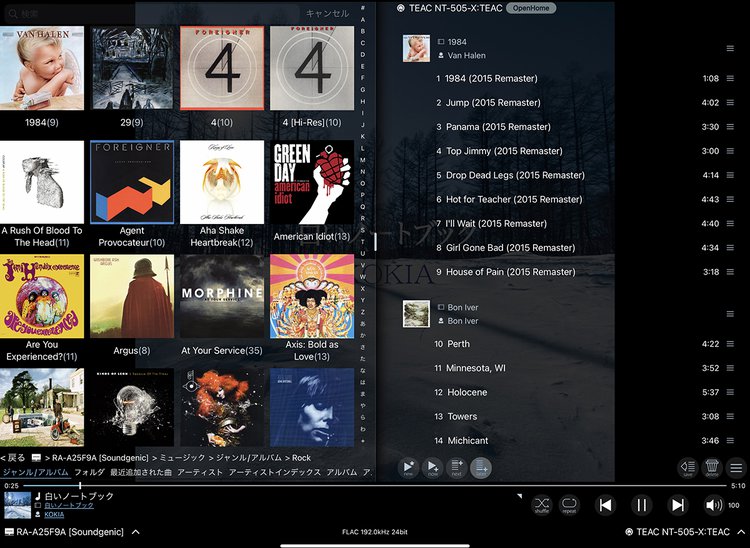The width and height of the screenshot is (750, 548).
Task: Click handle icon on the Towers row
Action: [x=730, y=416]
